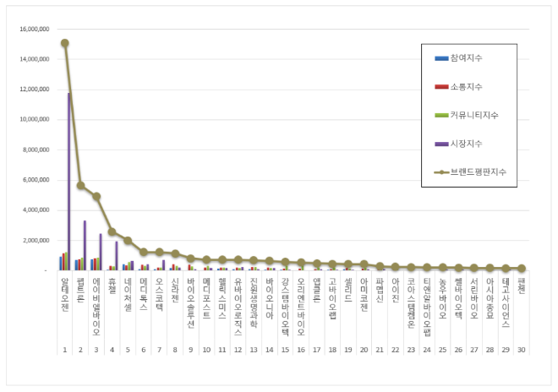Select the top line marker above 알테오젠
The height and width of the screenshot is (392, 558).
coord(65,43)
